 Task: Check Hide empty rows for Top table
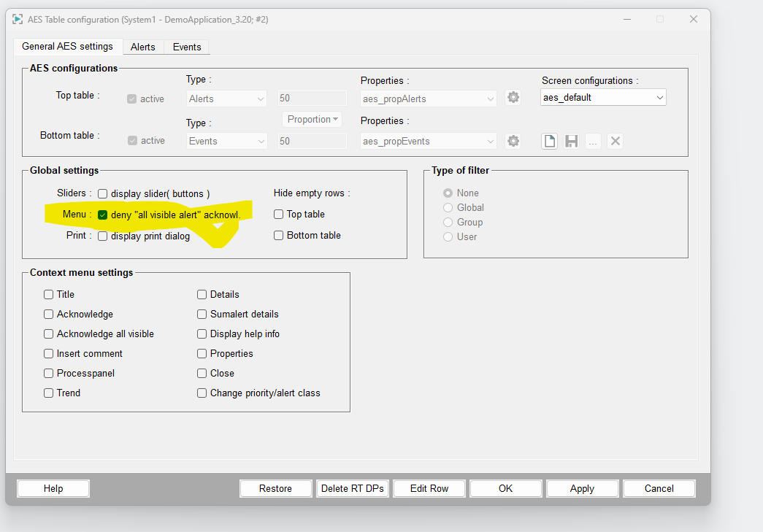[x=279, y=214]
